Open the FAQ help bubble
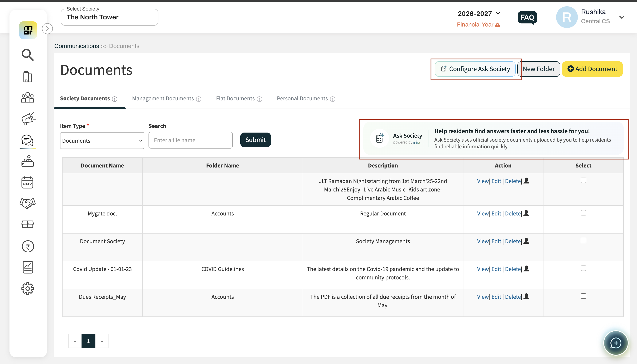Image resolution: width=637 pixels, height=364 pixels. [527, 17]
